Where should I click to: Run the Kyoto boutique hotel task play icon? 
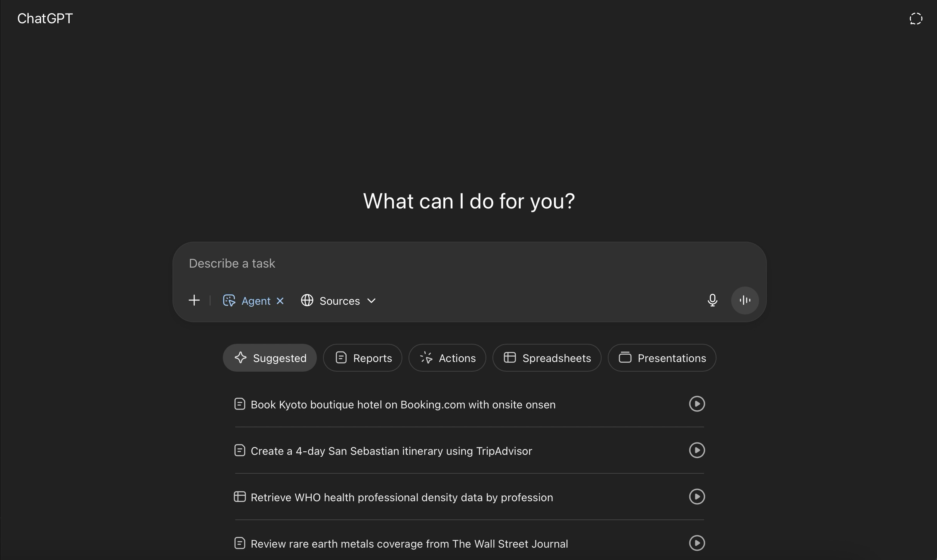[697, 404]
